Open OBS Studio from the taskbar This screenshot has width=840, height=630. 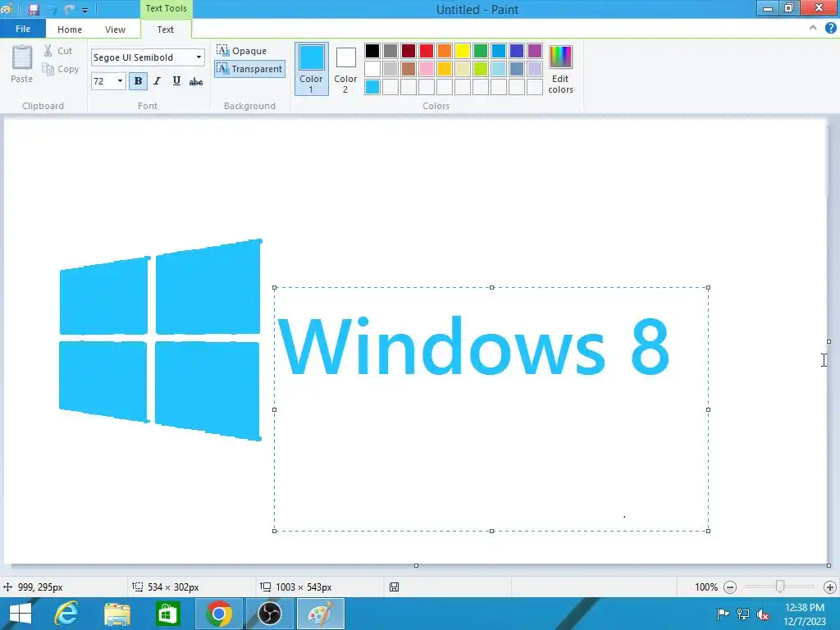coord(270,614)
